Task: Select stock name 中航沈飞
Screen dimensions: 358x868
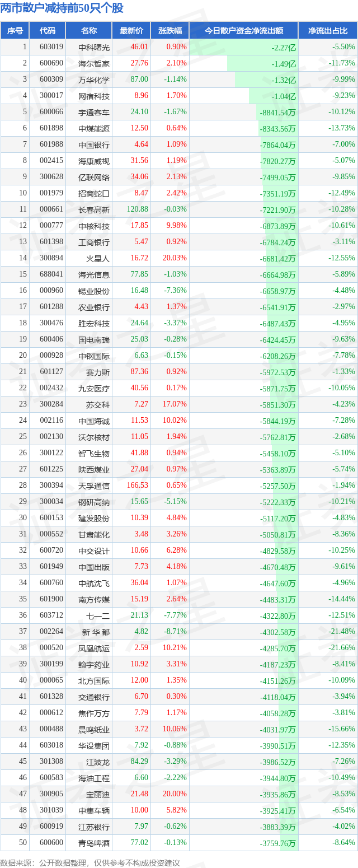Action: point(94,583)
